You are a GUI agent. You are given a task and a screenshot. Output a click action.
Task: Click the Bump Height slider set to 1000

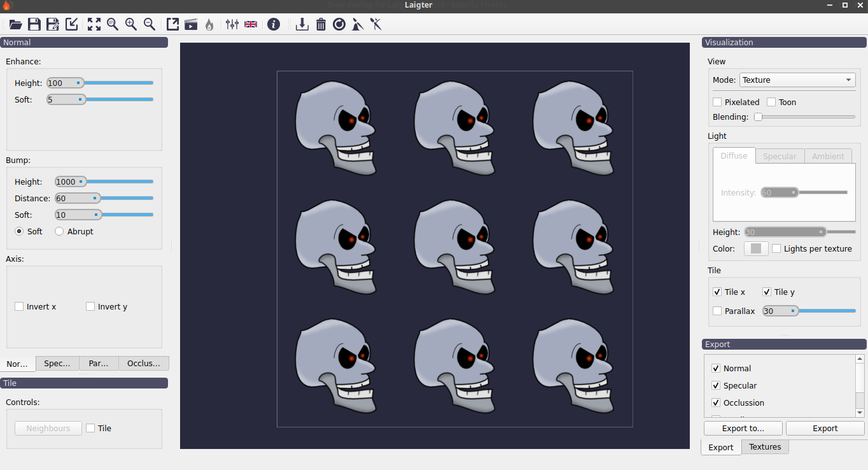point(104,182)
